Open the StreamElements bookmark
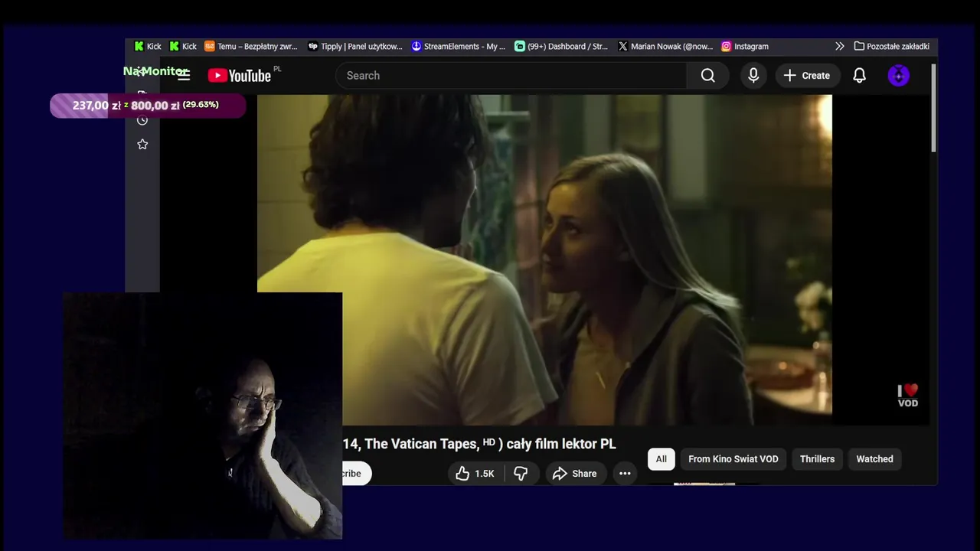Screen dimensions: 980x551 [x=459, y=46]
